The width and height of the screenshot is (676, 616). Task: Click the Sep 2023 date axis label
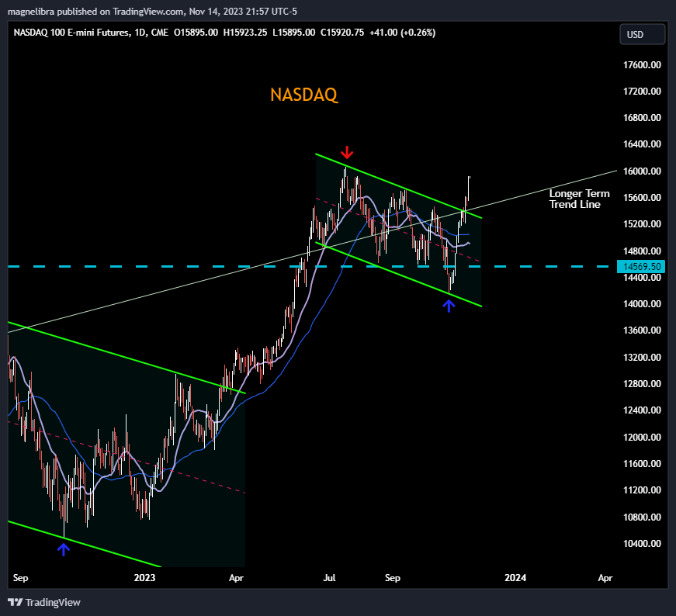[392, 578]
